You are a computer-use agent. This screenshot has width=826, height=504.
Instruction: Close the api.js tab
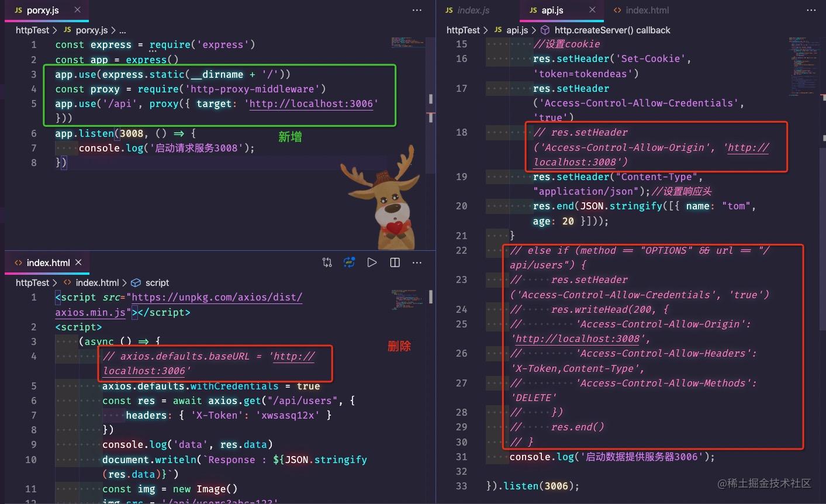592,10
